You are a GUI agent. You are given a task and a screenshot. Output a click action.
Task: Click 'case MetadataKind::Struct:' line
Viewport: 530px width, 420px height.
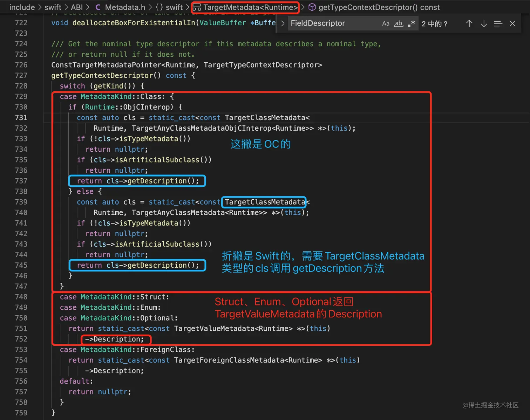pyautogui.click(x=115, y=297)
